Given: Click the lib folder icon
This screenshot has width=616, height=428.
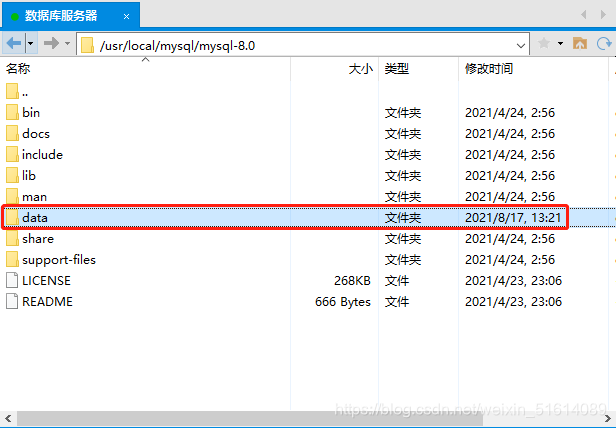Looking at the screenshot, I should pyautogui.click(x=12, y=175).
